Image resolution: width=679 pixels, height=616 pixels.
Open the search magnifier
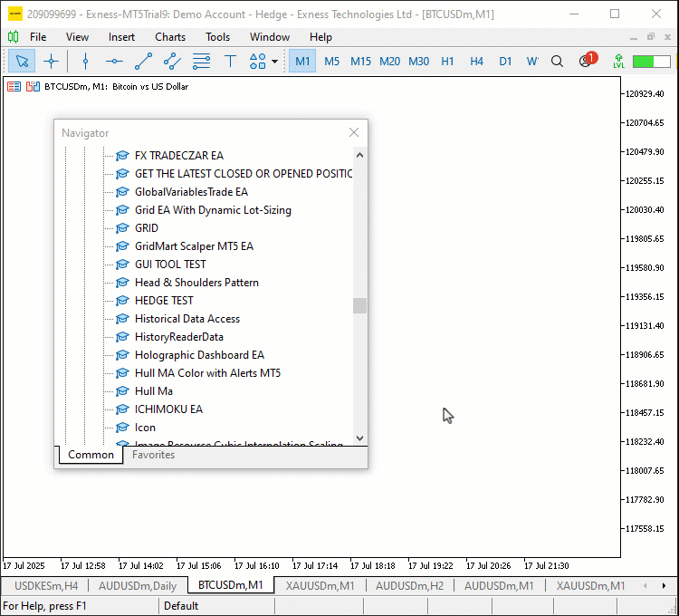pos(558,61)
